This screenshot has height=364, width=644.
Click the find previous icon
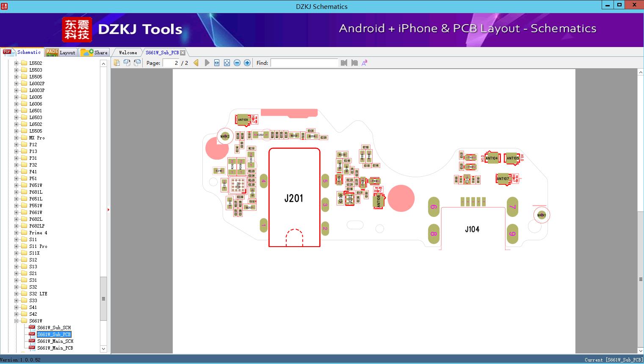[x=344, y=63]
